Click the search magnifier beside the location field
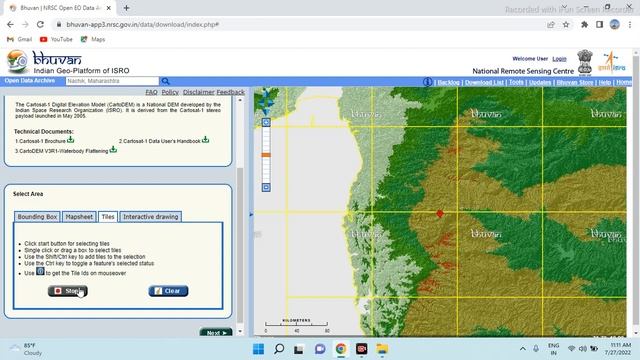The width and height of the screenshot is (640, 360). click(165, 81)
